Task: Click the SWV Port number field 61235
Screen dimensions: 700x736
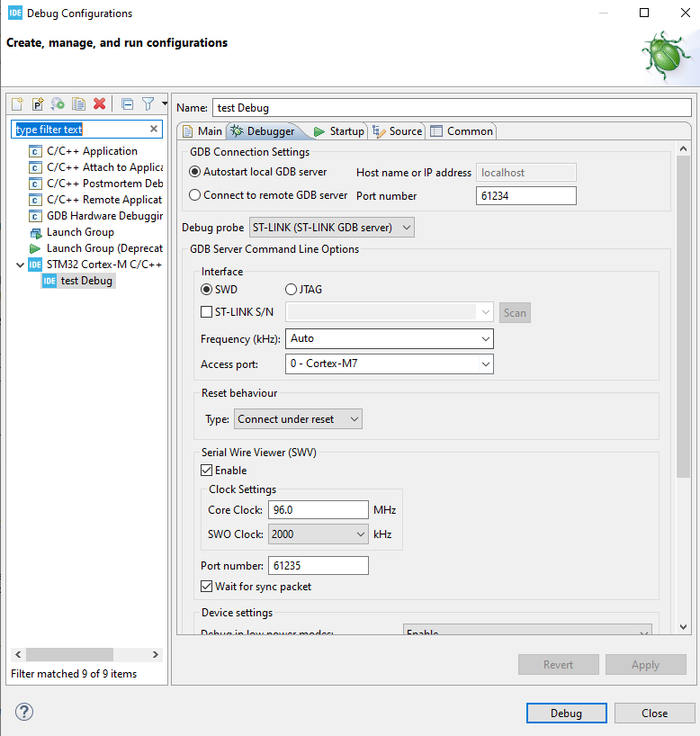Action: 318,566
